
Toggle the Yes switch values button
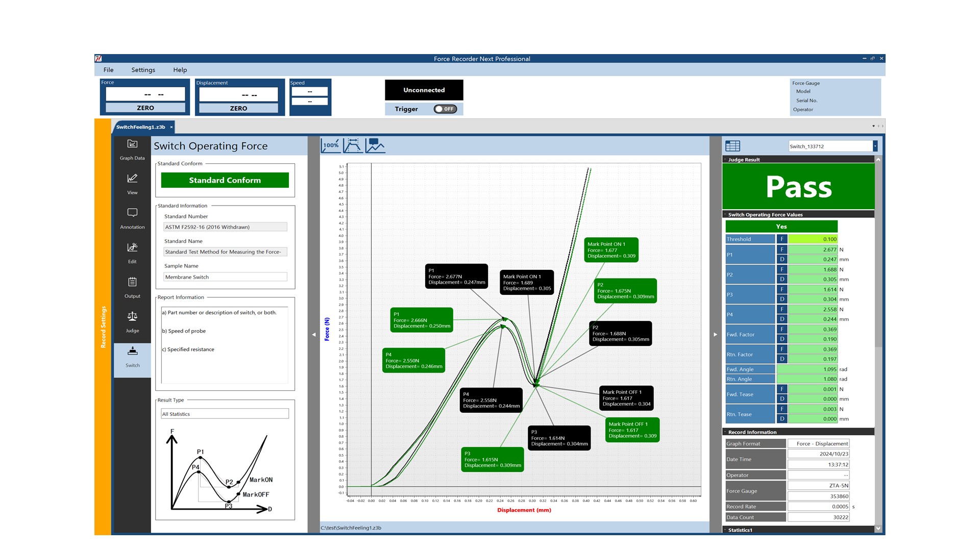click(781, 227)
